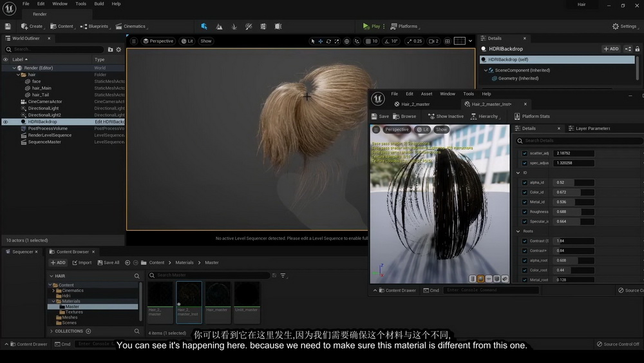The height and width of the screenshot is (363, 644).
Task: Click the Play button
Action: (372, 26)
